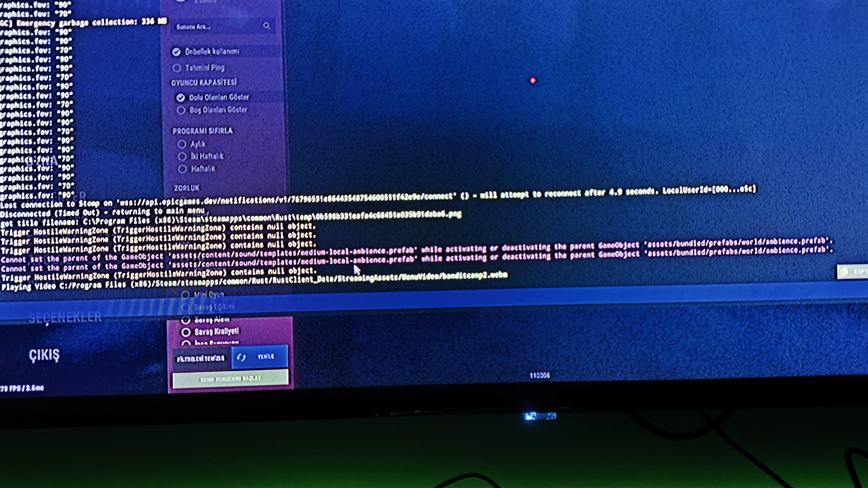Open the SEÇENEKLER menu item

(65, 318)
